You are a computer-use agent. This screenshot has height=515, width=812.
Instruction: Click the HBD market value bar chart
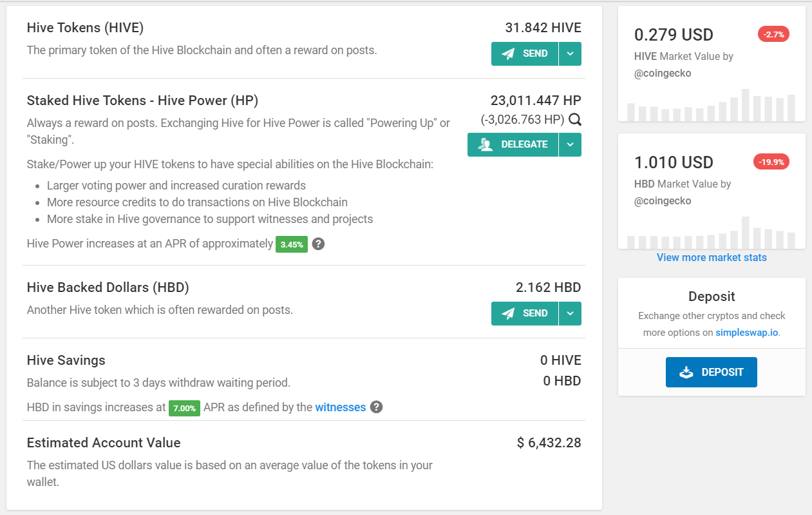point(712,233)
